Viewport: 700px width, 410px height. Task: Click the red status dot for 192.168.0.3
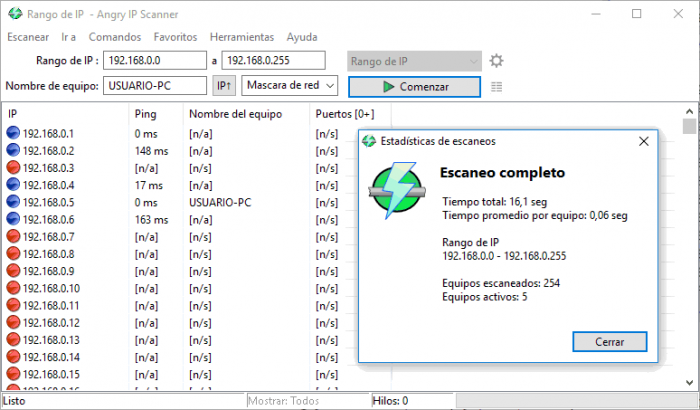click(x=13, y=167)
